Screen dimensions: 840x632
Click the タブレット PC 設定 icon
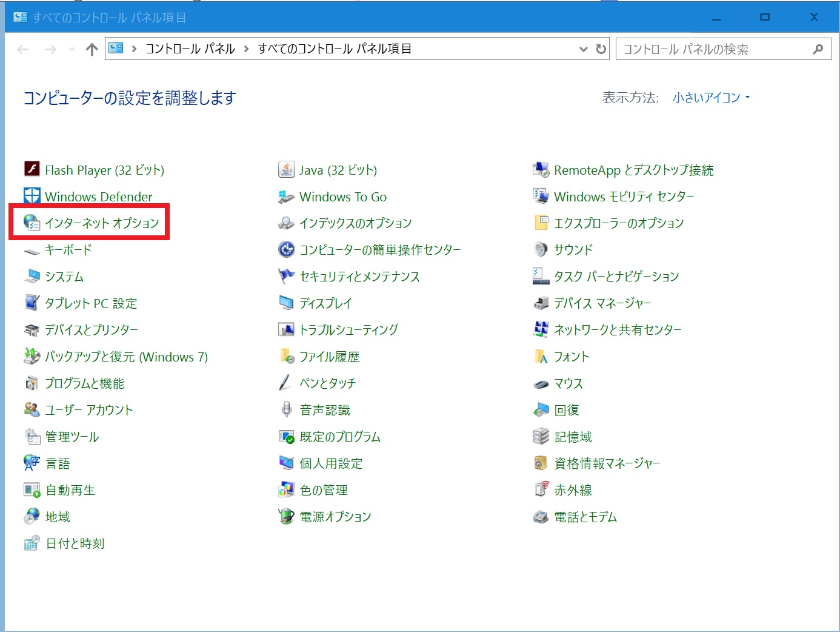[32, 302]
